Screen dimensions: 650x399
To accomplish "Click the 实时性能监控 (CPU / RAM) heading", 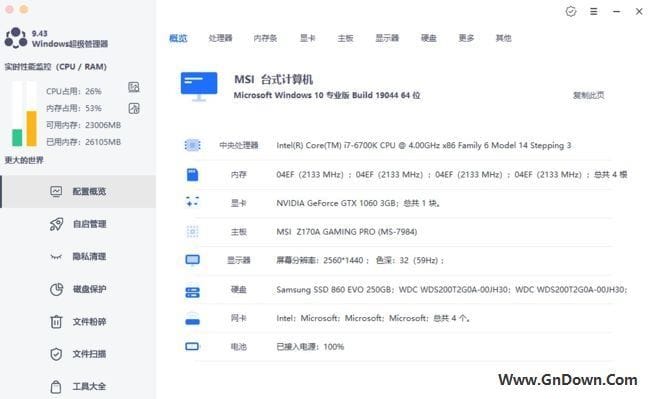I will click(56, 67).
